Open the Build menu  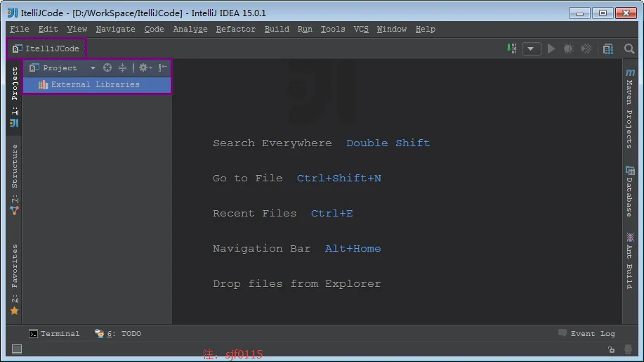[x=277, y=30]
